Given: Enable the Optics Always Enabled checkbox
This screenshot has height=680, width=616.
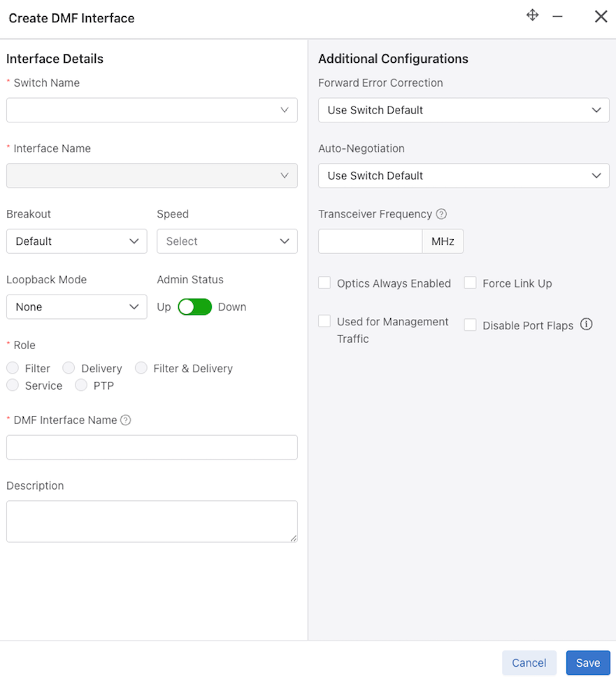Looking at the screenshot, I should (324, 283).
